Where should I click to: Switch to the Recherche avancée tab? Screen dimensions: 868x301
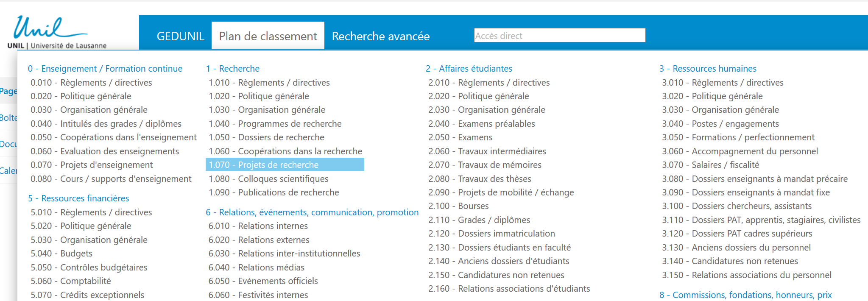pyautogui.click(x=380, y=36)
